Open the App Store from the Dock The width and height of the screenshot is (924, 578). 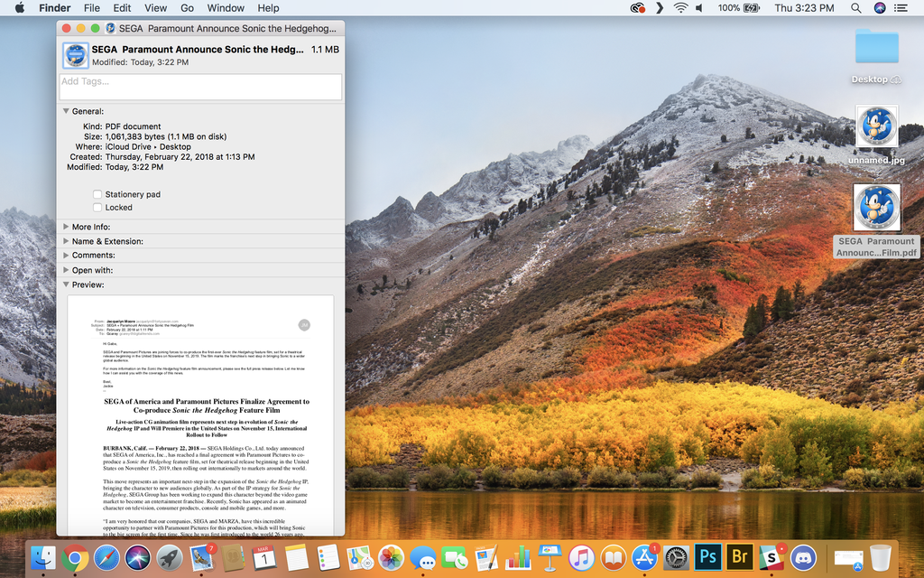(x=644, y=558)
